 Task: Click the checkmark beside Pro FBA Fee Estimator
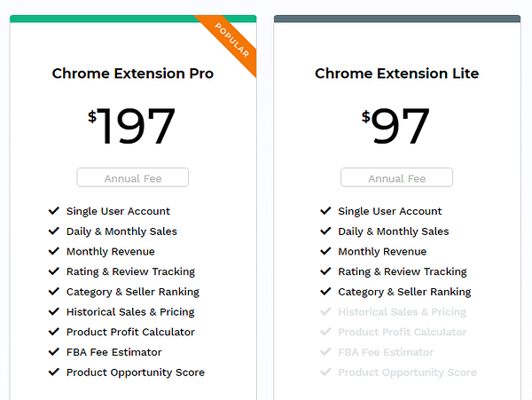point(54,352)
